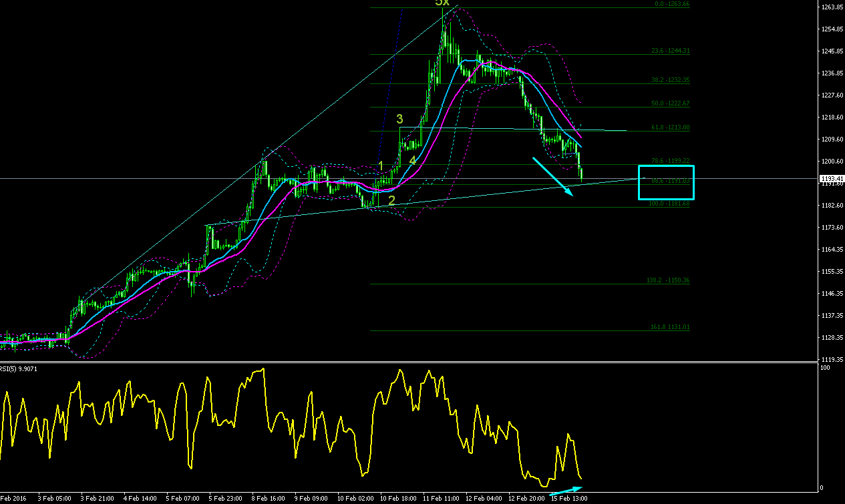
Task: Click the RSI scale value 0
Action: coord(822,489)
